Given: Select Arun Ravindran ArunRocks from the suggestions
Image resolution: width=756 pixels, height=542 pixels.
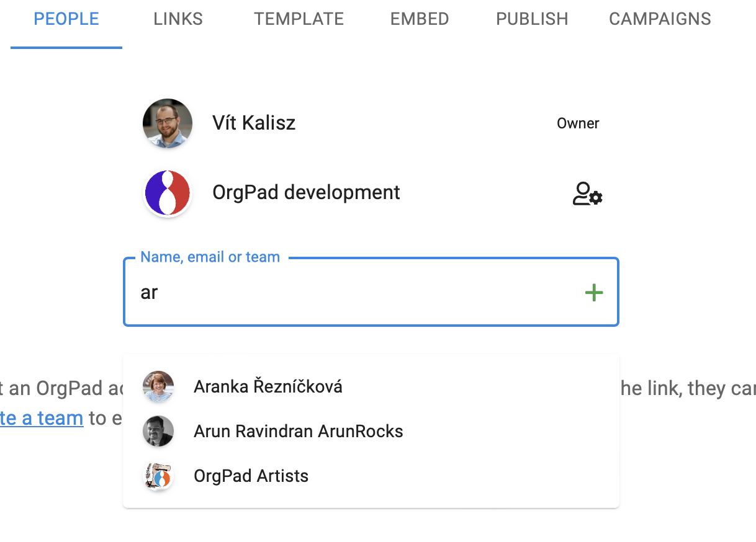Looking at the screenshot, I should coord(298,432).
